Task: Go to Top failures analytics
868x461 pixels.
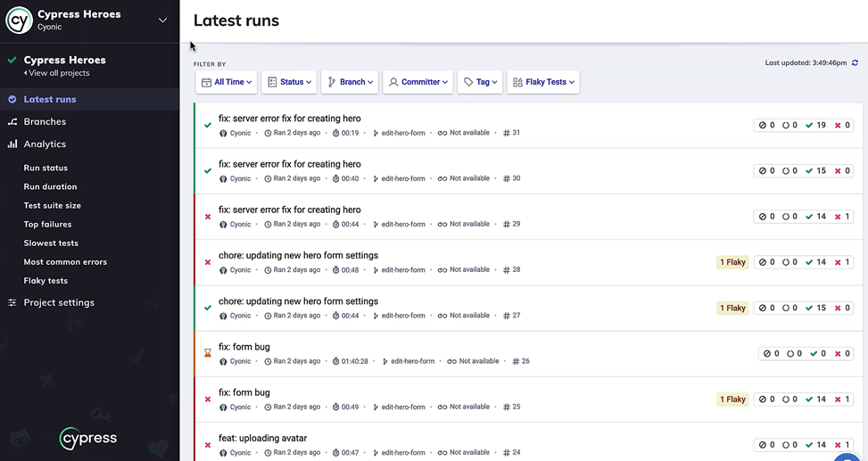Action: tap(48, 225)
